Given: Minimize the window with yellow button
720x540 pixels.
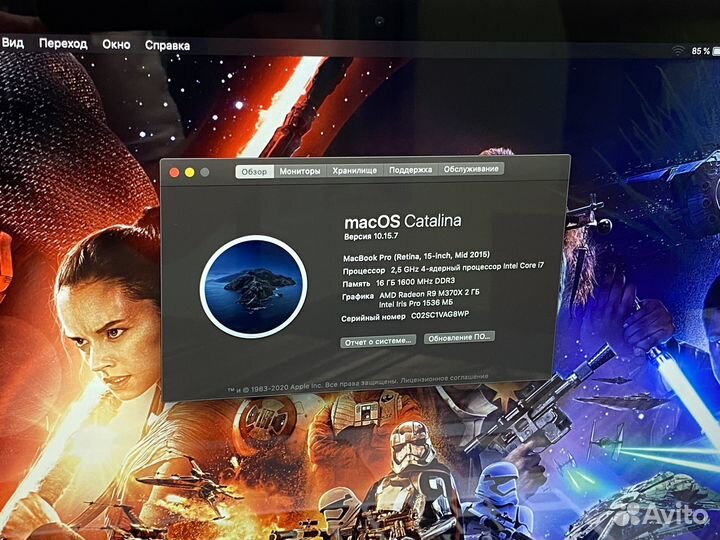Looking at the screenshot, I should [x=190, y=172].
